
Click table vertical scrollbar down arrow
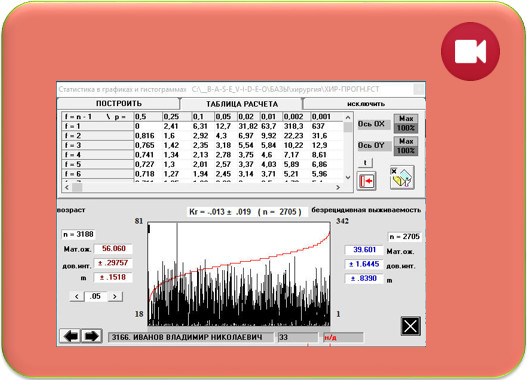348,177
